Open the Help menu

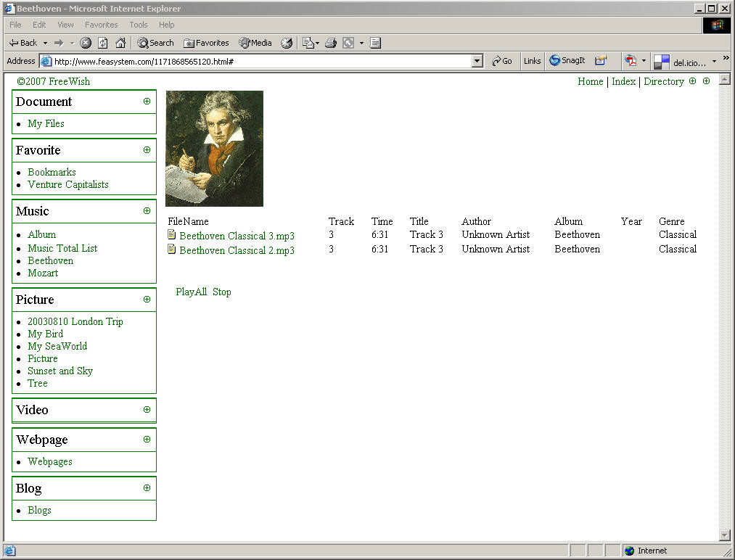click(166, 25)
